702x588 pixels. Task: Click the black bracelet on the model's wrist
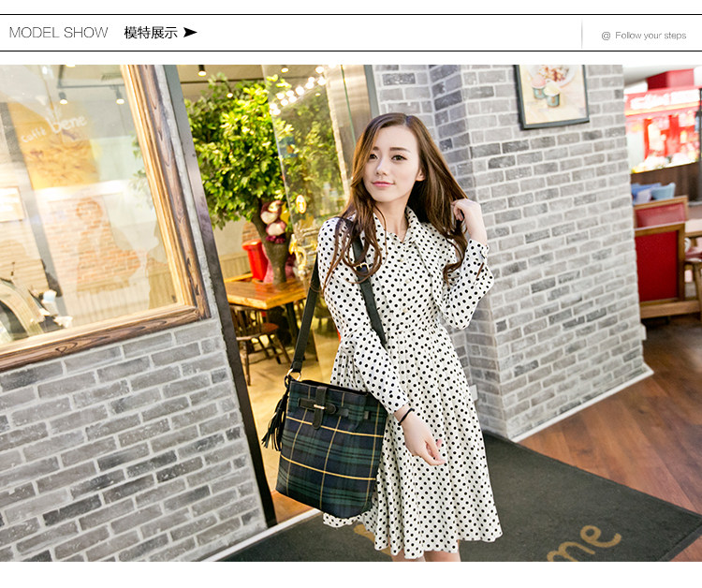(405, 416)
